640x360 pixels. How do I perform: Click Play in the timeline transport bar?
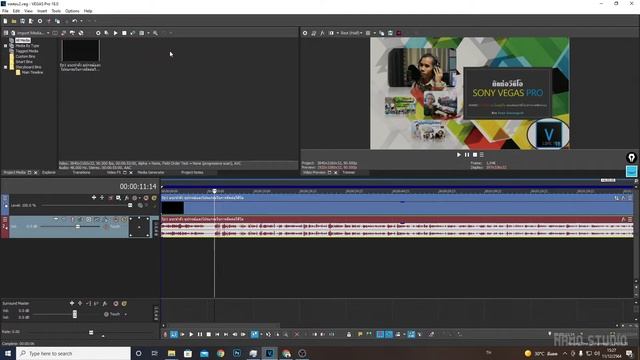(x=191, y=334)
